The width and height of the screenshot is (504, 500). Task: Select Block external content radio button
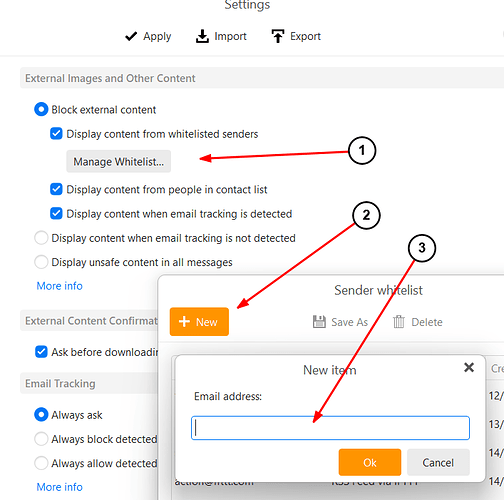point(41,109)
